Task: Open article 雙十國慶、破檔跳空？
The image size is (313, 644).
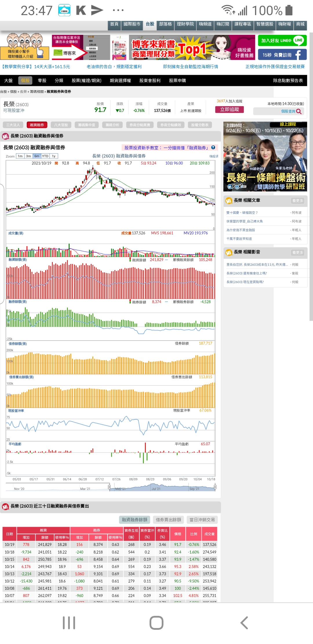Action: pos(242,213)
